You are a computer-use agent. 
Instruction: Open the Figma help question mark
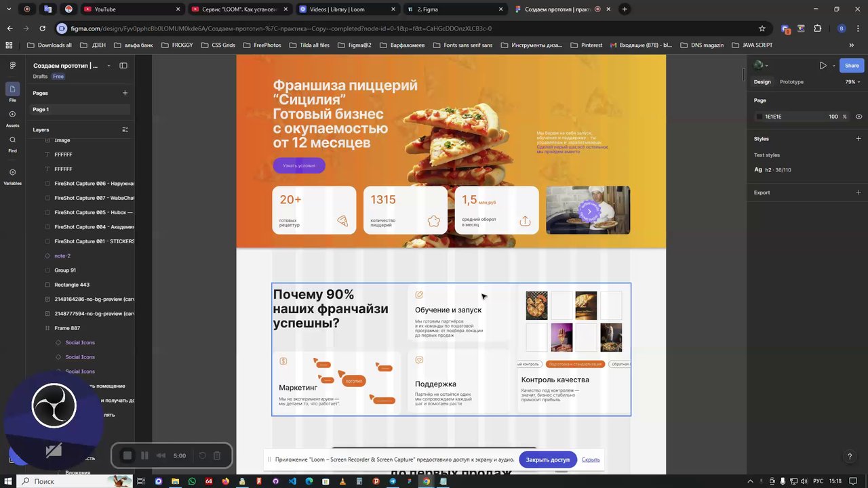(x=850, y=457)
